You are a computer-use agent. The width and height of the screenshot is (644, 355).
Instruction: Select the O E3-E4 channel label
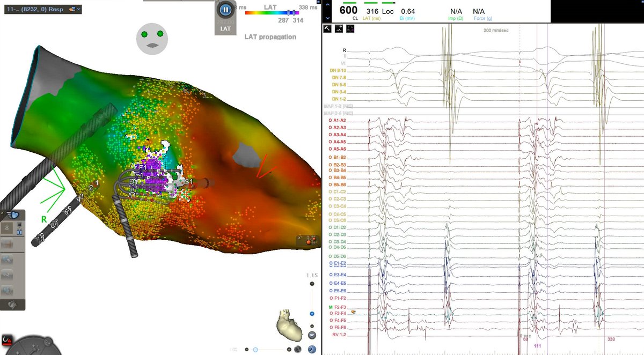coord(337,275)
